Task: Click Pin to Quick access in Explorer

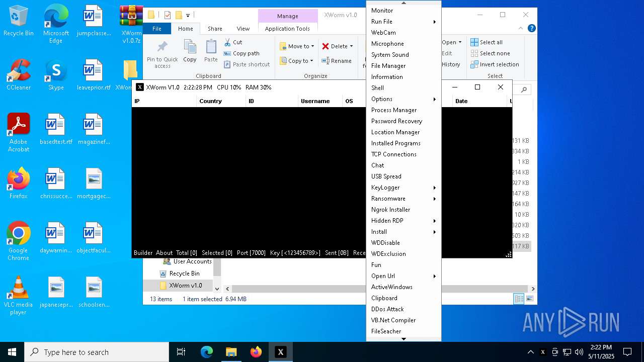Action: tap(162, 55)
